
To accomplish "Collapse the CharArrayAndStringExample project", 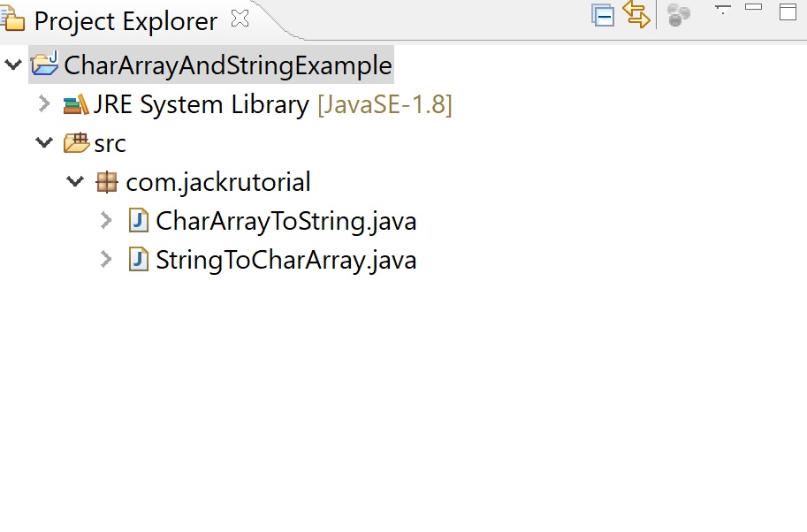I will 12,65.
